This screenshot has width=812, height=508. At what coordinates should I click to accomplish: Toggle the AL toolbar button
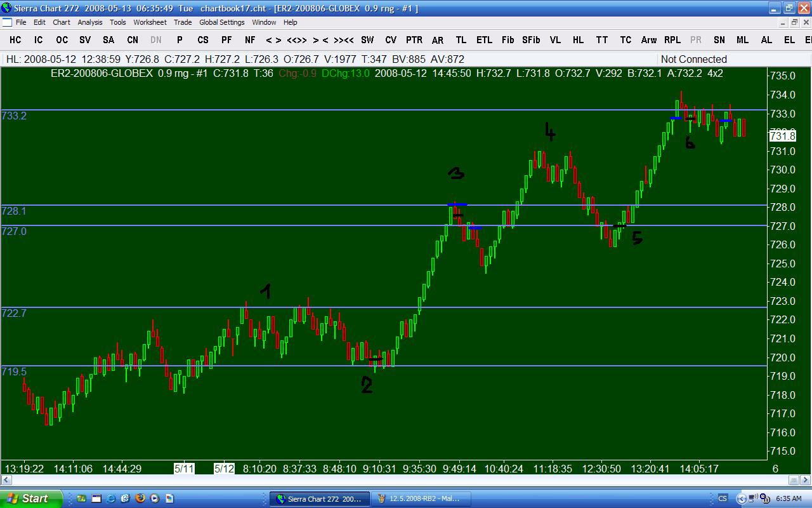[x=766, y=39]
